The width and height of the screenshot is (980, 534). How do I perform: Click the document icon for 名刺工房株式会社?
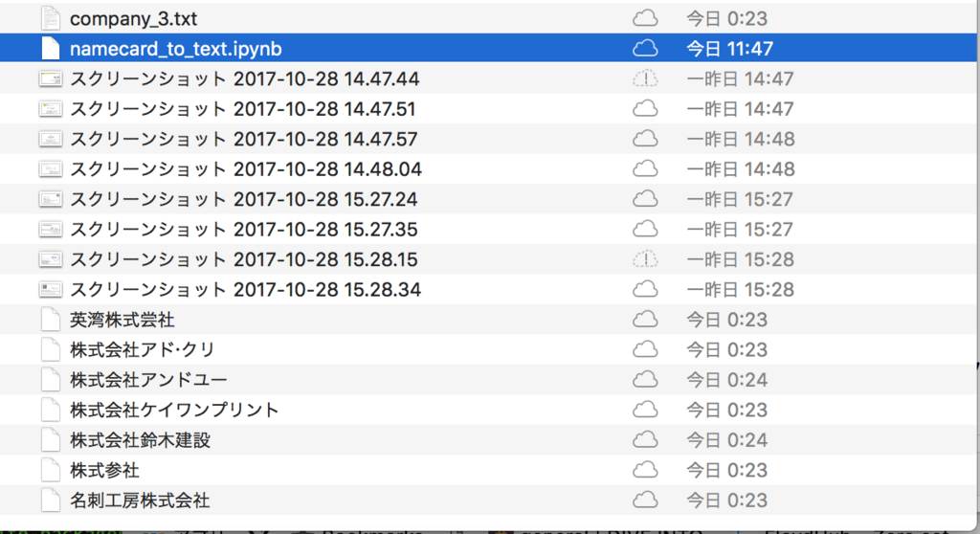click(x=51, y=500)
